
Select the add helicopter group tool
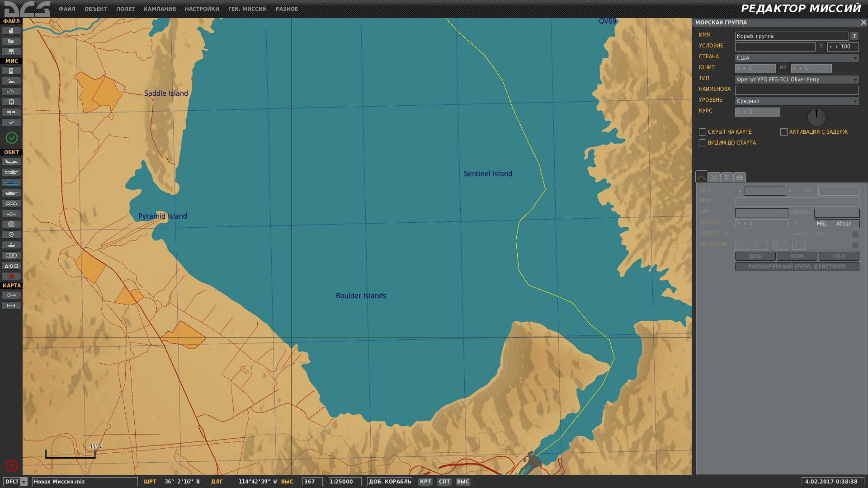pos(11,172)
